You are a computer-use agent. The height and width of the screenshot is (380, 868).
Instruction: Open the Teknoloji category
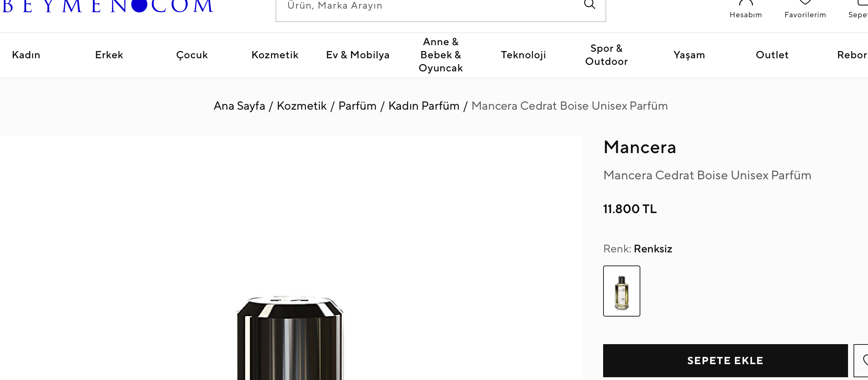(524, 55)
